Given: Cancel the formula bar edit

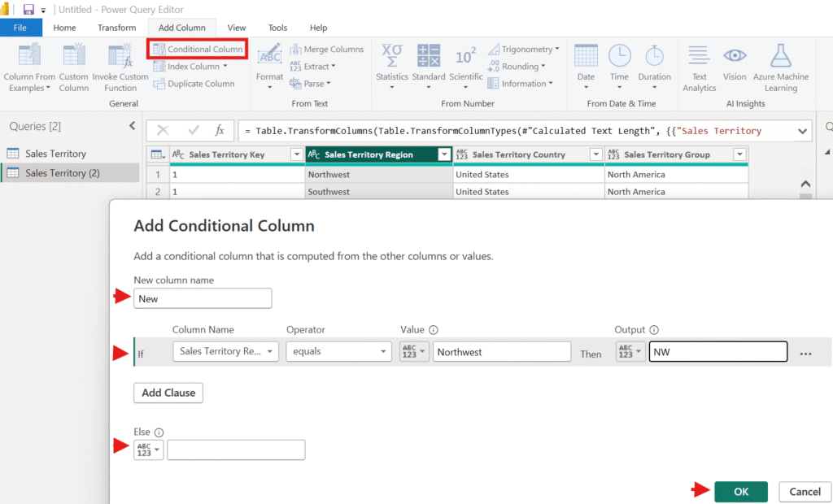Looking at the screenshot, I should (x=163, y=131).
